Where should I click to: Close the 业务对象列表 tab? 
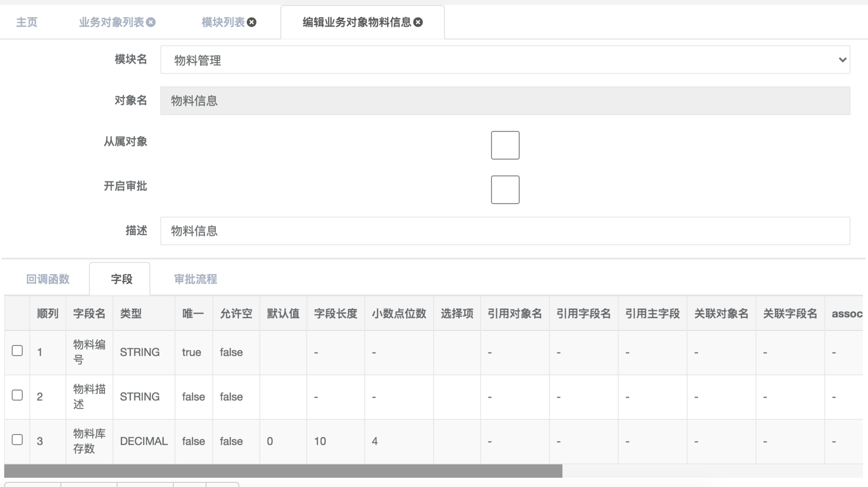coord(151,22)
